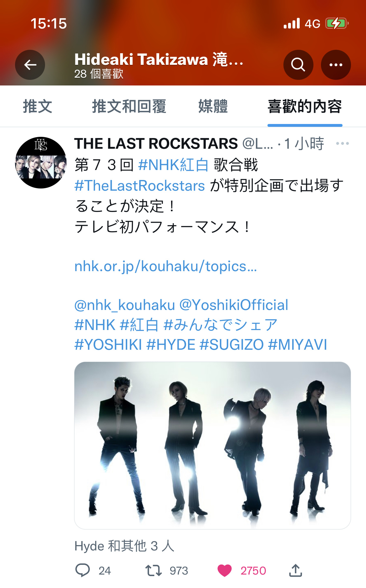Tap the share upload icon
The width and height of the screenshot is (366, 588).
click(296, 570)
